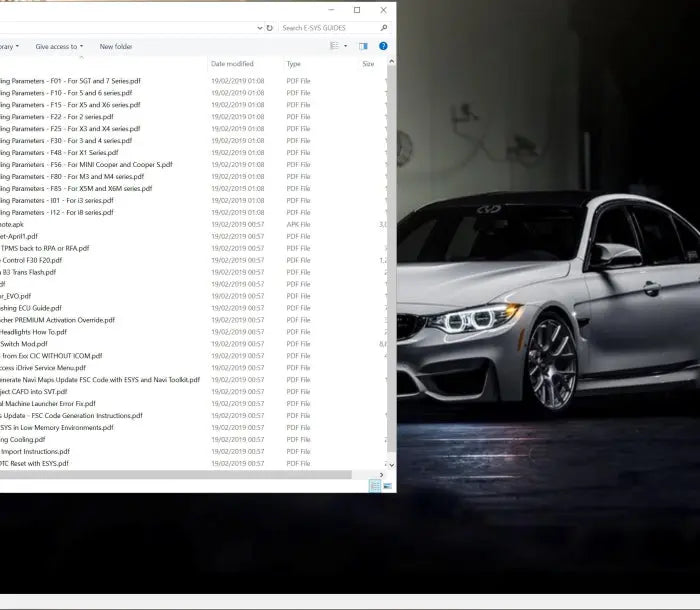
Task: Select Headlights How To.pdf file
Action: (33, 332)
